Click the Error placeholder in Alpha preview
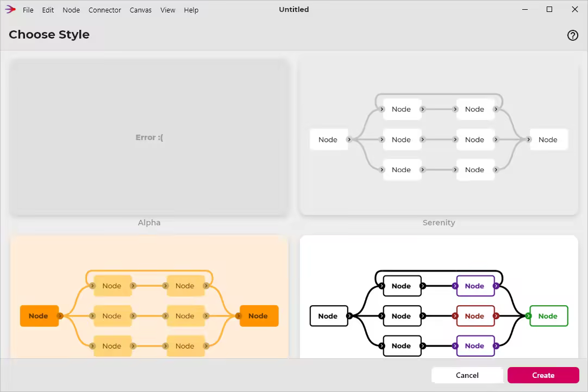This screenshot has height=392, width=588. [149, 137]
